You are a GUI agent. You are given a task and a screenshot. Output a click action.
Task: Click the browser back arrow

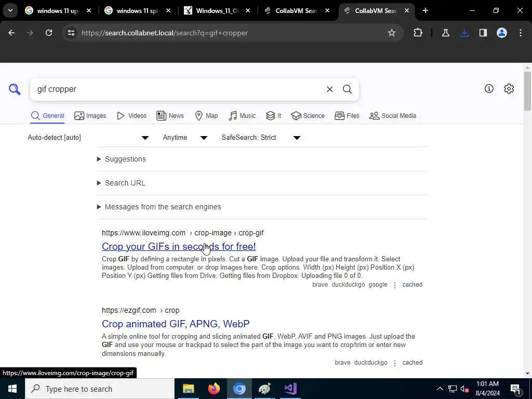click(11, 33)
